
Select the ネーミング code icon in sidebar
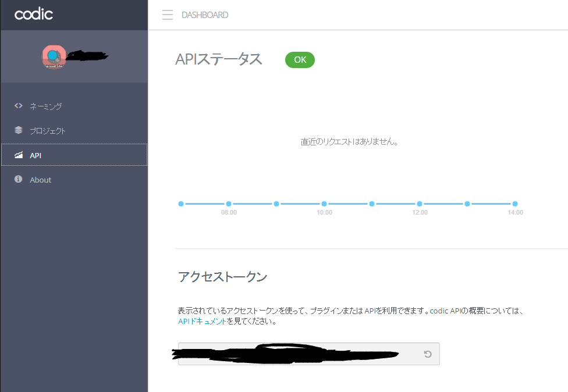[17, 106]
